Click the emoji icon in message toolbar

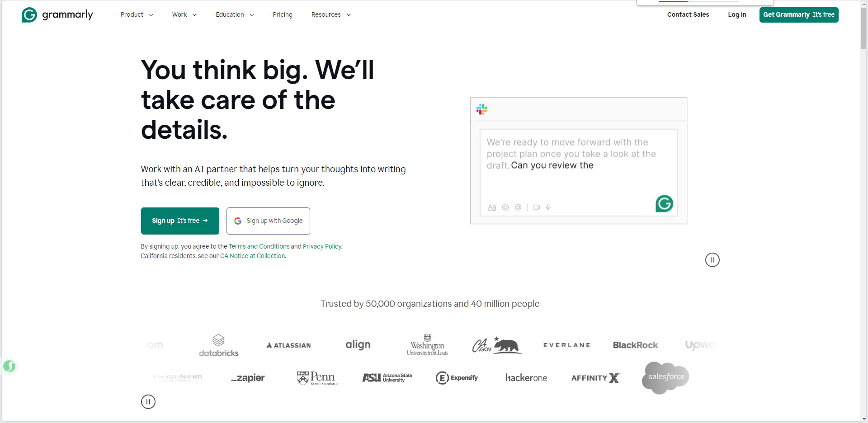(x=505, y=207)
